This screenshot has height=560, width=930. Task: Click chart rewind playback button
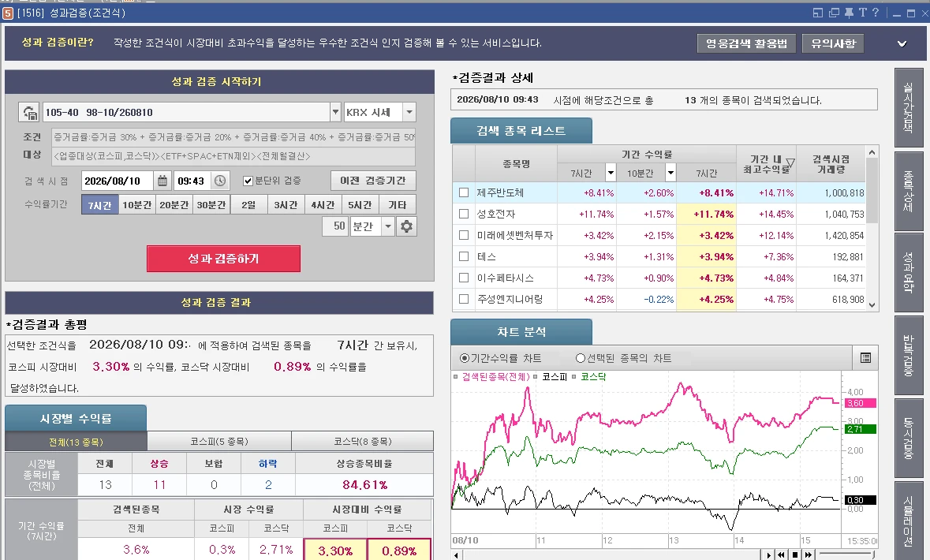coord(782,555)
